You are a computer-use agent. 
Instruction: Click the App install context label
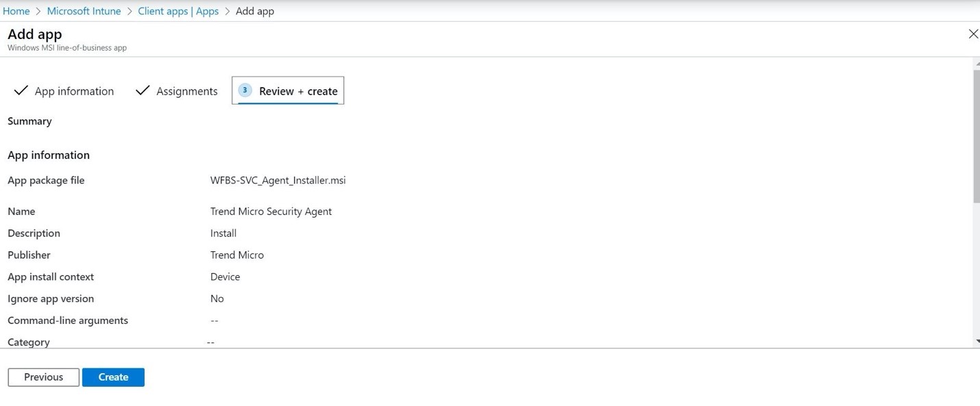[x=51, y=277]
